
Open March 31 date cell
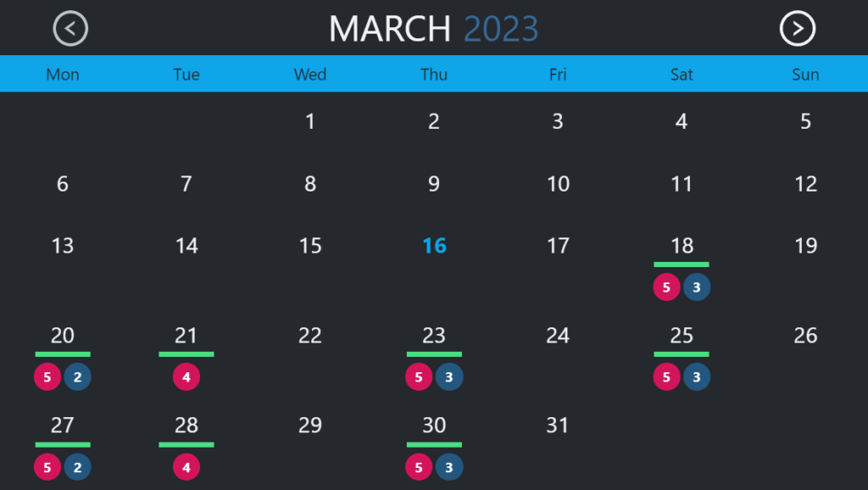coord(557,426)
